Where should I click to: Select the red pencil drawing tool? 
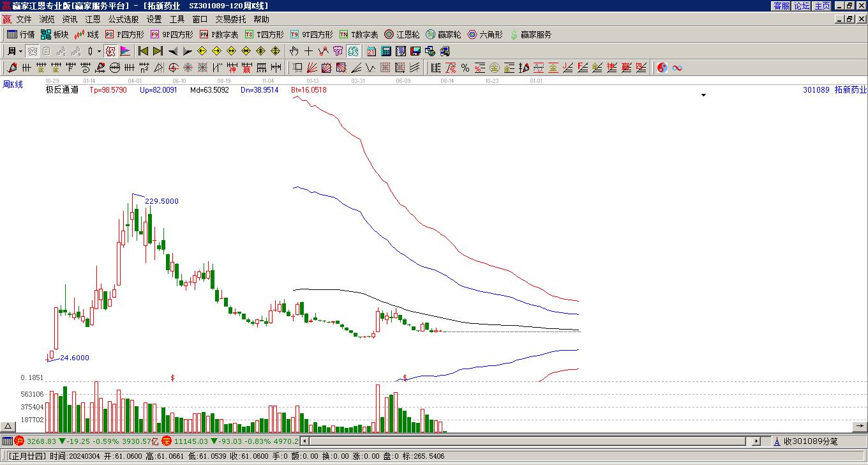pyautogui.click(x=12, y=68)
